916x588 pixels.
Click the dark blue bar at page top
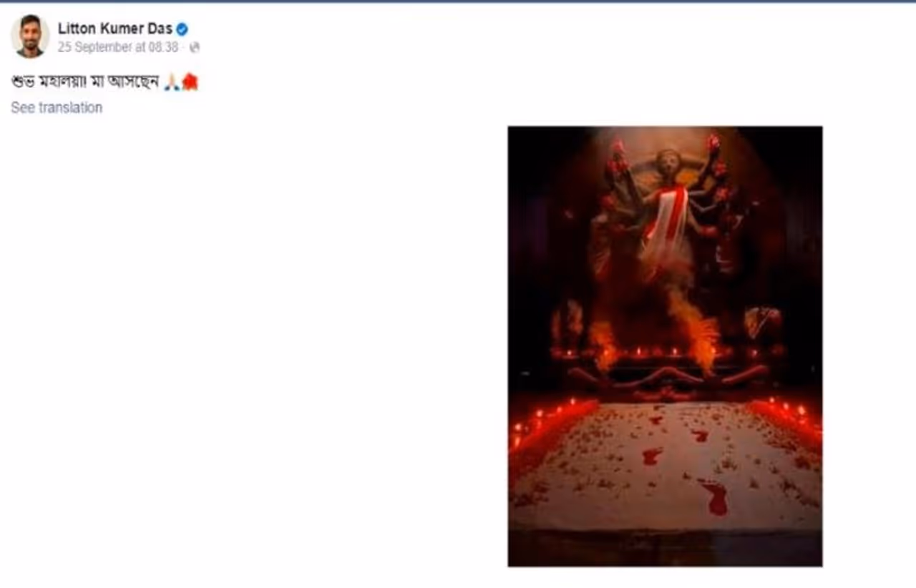pyautogui.click(x=458, y=1)
